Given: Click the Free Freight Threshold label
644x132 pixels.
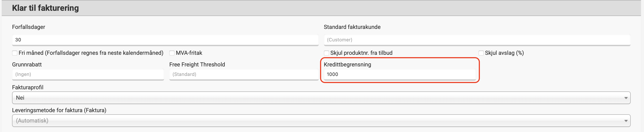Looking at the screenshot, I should tap(197, 64).
